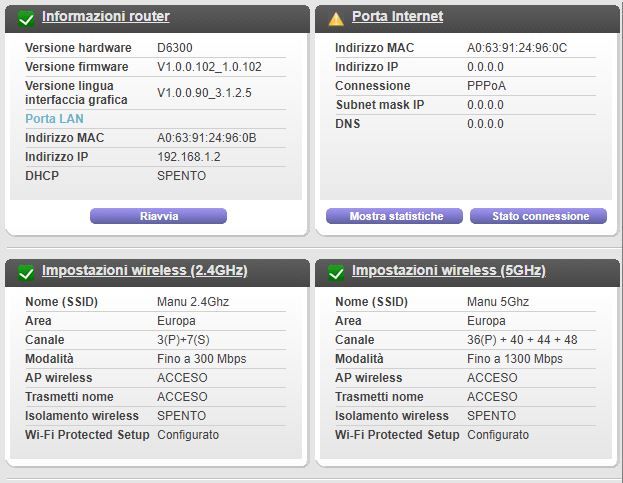Click the Mostra statistiche button

point(394,216)
